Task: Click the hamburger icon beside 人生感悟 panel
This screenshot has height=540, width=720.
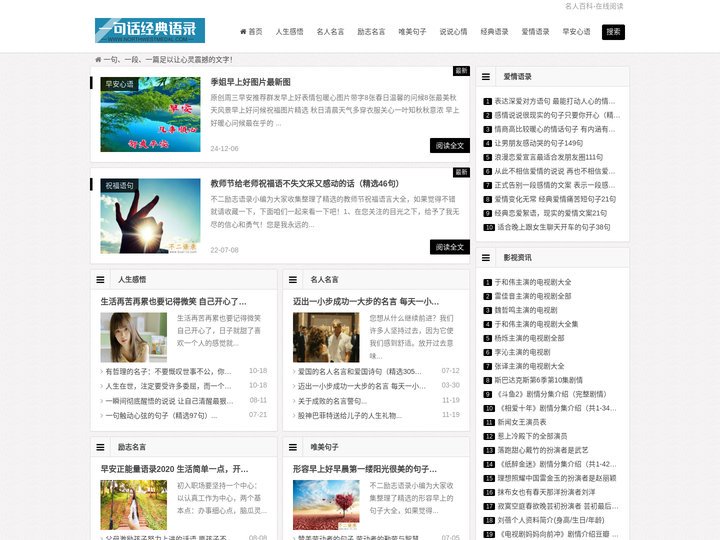Action: tap(100, 279)
